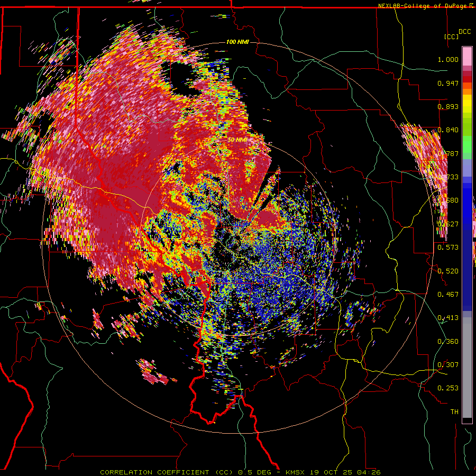The height and width of the screenshot is (476, 476).
Task: Click the 0.840 color scale value
Action: [x=448, y=130]
